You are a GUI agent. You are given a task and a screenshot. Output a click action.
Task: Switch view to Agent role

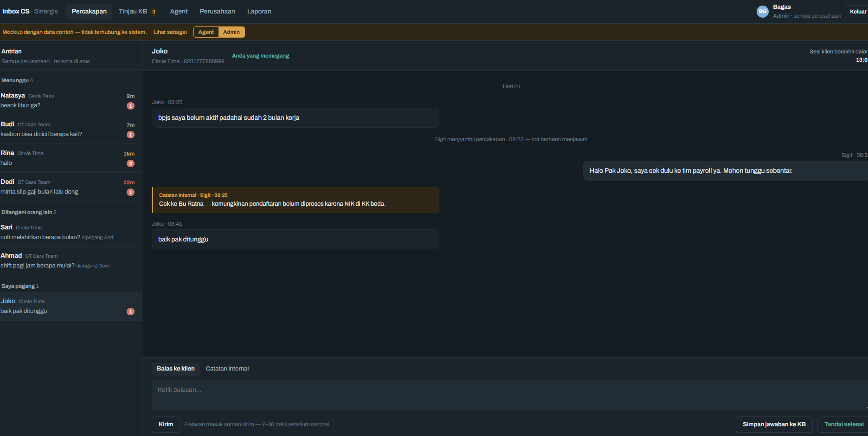coord(206,32)
